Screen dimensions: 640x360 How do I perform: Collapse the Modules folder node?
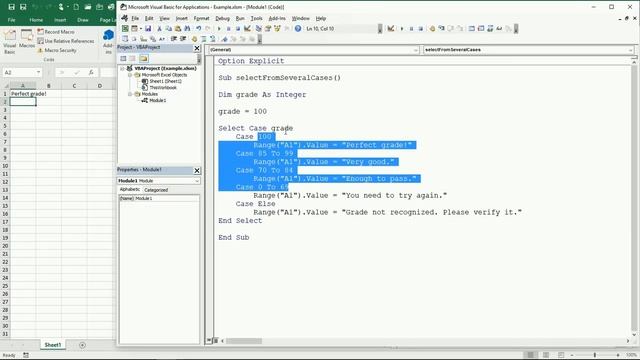tap(130, 94)
